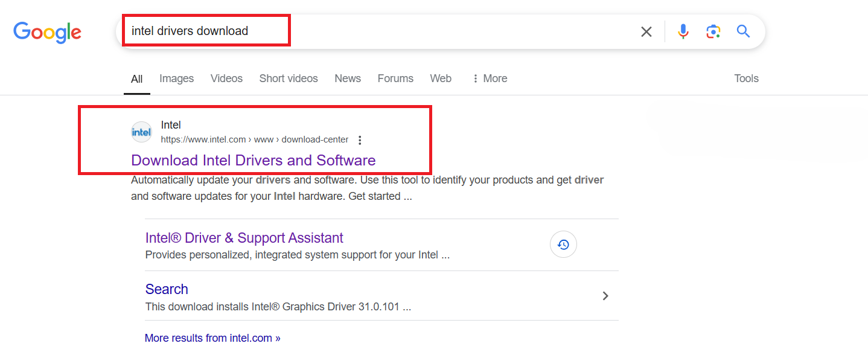Select the Short videos tab
The image size is (868, 352).
click(289, 78)
